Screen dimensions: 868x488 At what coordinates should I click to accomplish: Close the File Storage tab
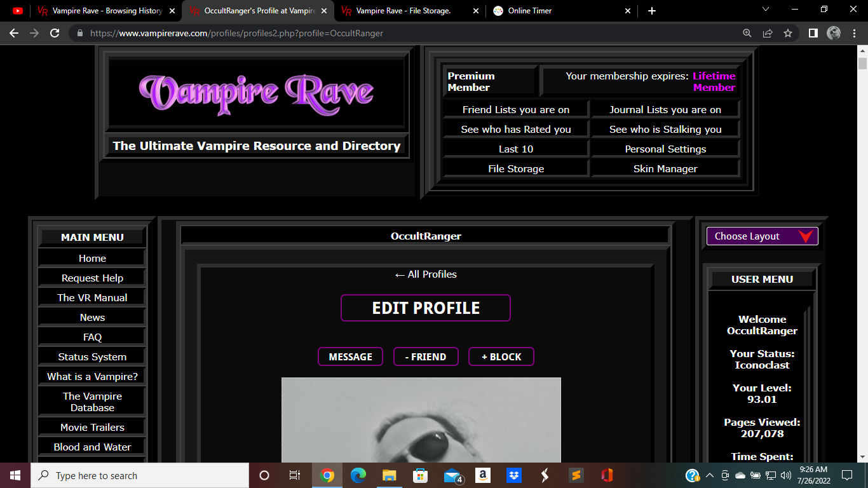[x=476, y=11]
